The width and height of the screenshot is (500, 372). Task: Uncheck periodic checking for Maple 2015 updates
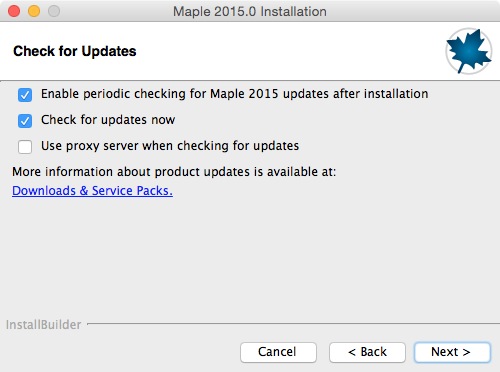point(25,95)
